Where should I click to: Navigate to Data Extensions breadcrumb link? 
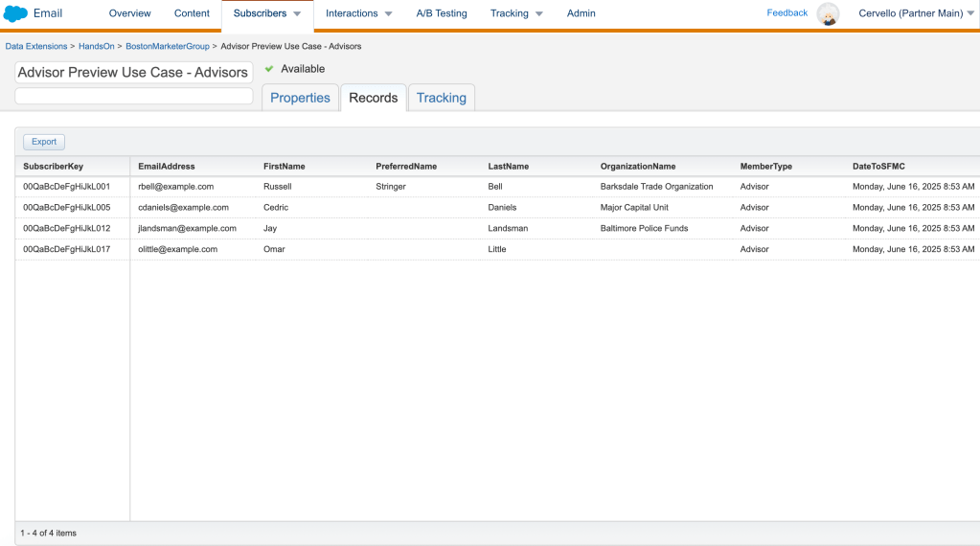click(36, 46)
